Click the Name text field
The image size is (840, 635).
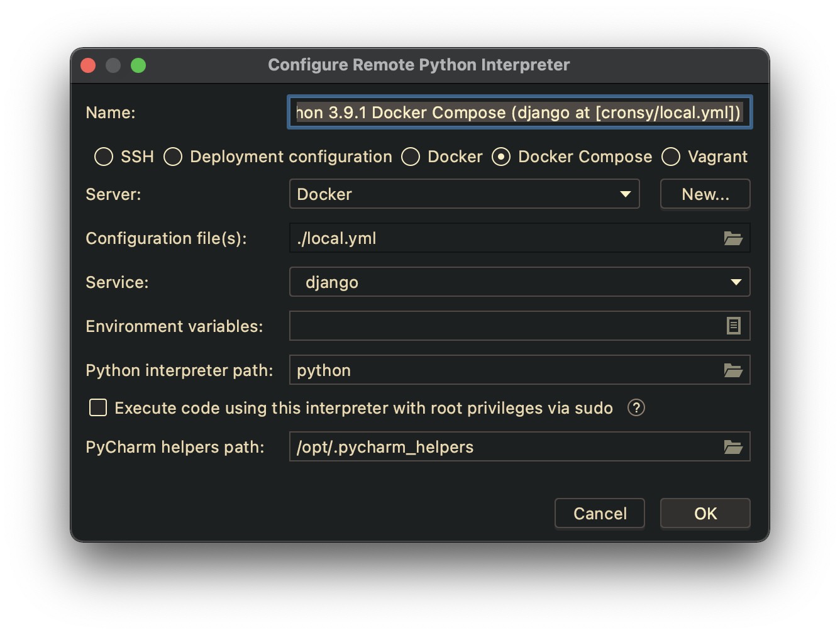pyautogui.click(x=519, y=113)
